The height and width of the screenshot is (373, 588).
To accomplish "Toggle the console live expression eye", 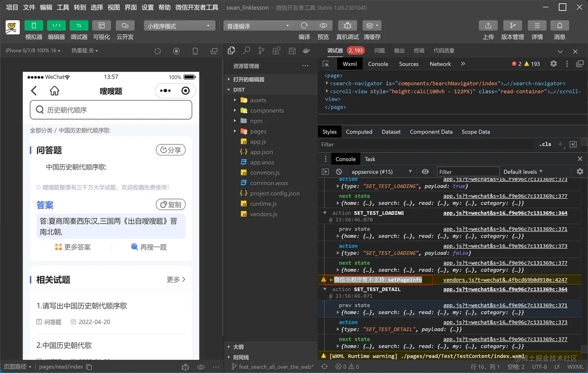I will (425, 172).
